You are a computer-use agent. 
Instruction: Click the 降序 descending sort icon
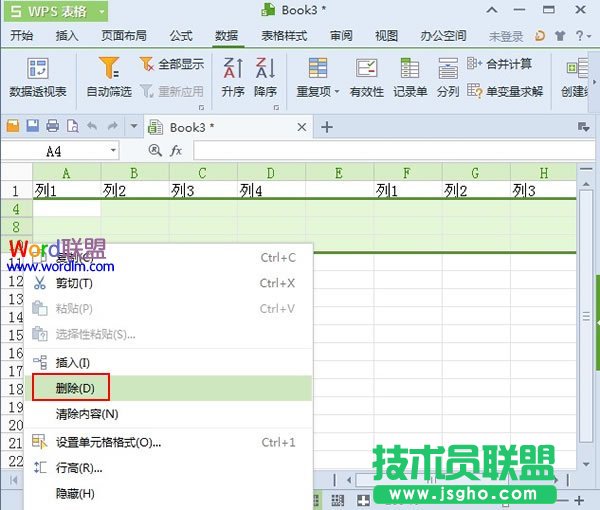pos(265,69)
